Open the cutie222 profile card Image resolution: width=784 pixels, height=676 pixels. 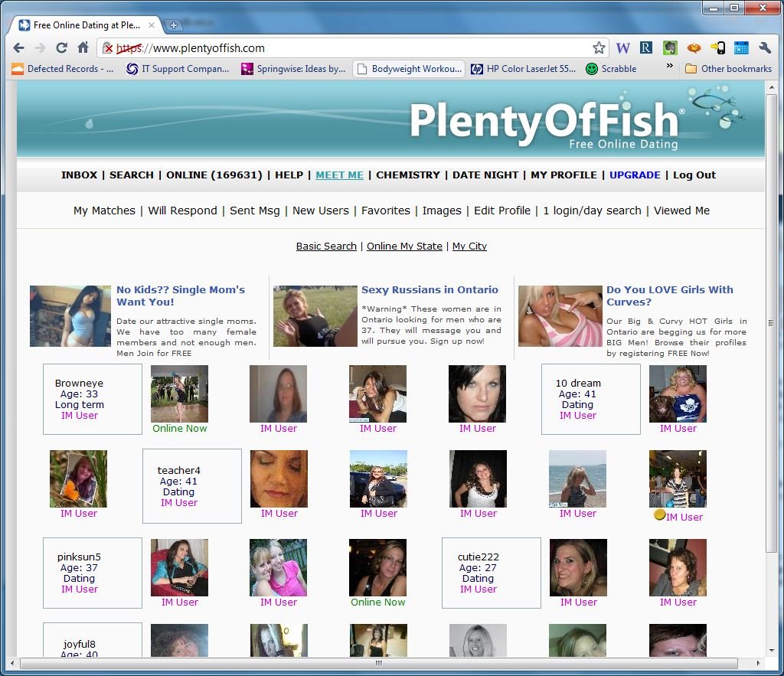(x=492, y=573)
